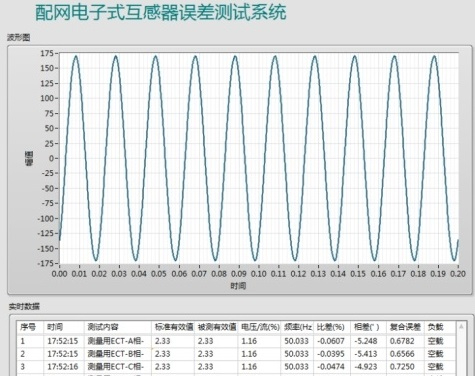
Task: Click the table scrollbar up arrow
Action: [461, 326]
